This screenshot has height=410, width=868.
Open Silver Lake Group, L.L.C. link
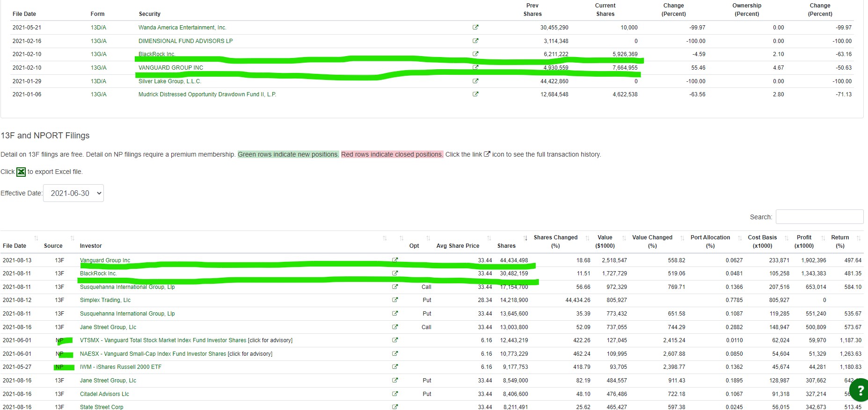(170, 81)
